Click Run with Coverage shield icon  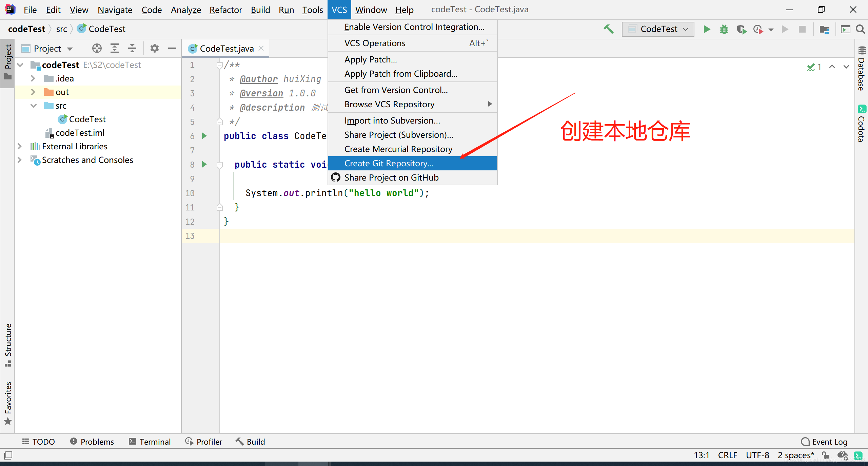(741, 30)
